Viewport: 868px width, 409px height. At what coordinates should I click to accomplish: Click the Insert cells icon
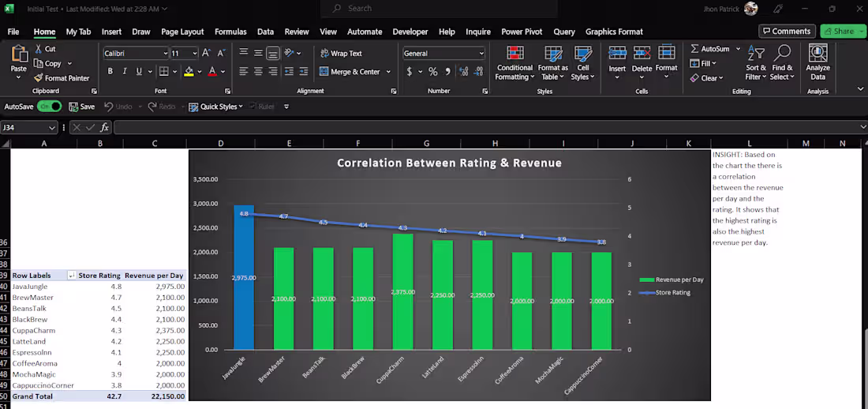click(x=617, y=54)
